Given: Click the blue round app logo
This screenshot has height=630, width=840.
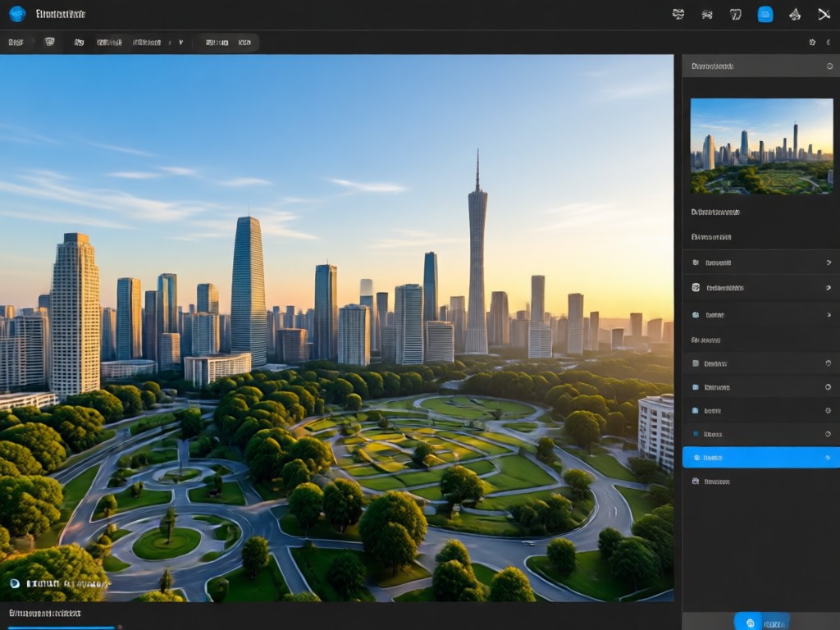Looking at the screenshot, I should tap(17, 13).
